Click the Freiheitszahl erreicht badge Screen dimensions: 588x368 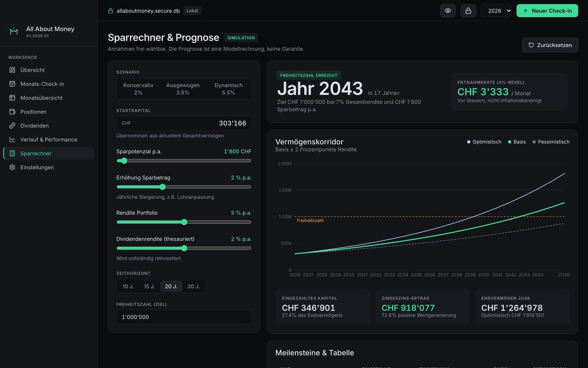pyautogui.click(x=309, y=75)
